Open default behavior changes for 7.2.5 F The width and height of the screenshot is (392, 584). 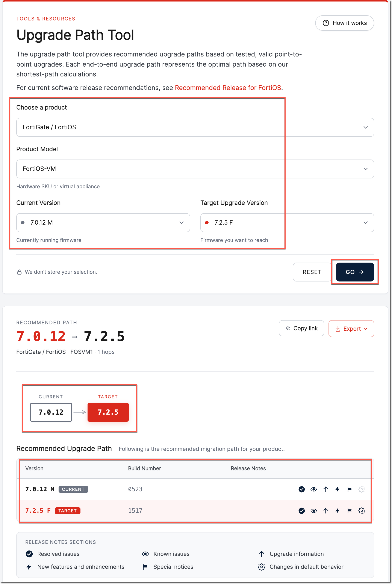pyautogui.click(x=362, y=511)
